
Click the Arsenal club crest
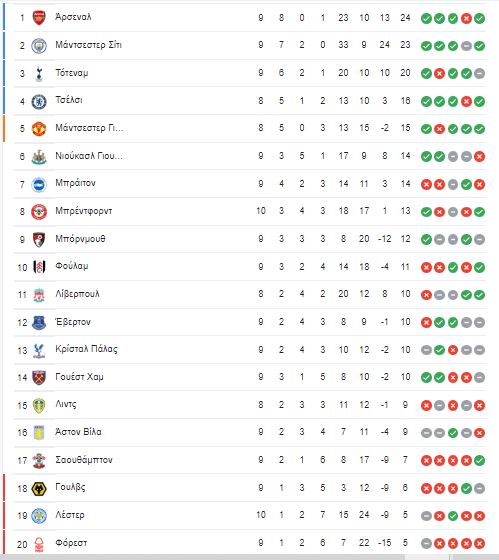(39, 18)
